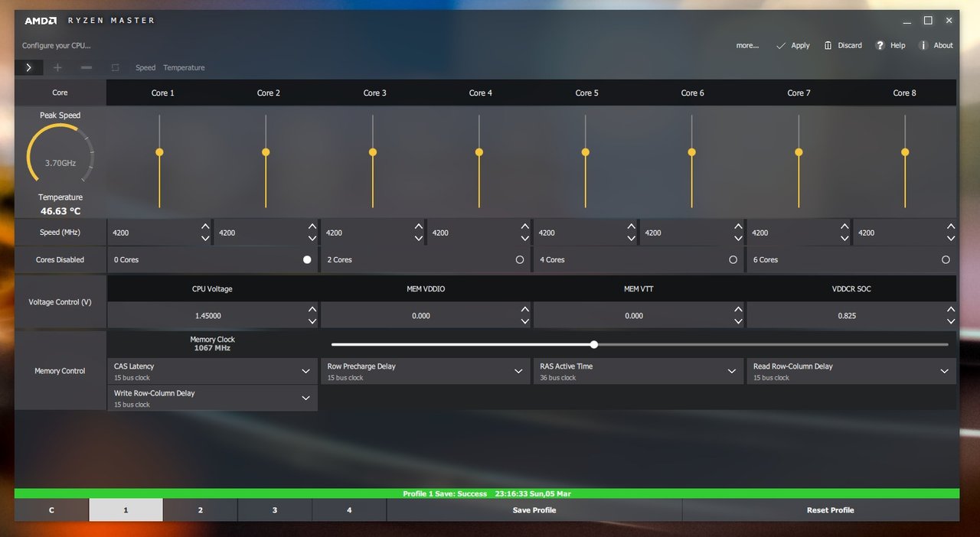The height and width of the screenshot is (537, 980).
Task: Select 4 Cores disabled radio option
Action: (x=733, y=259)
